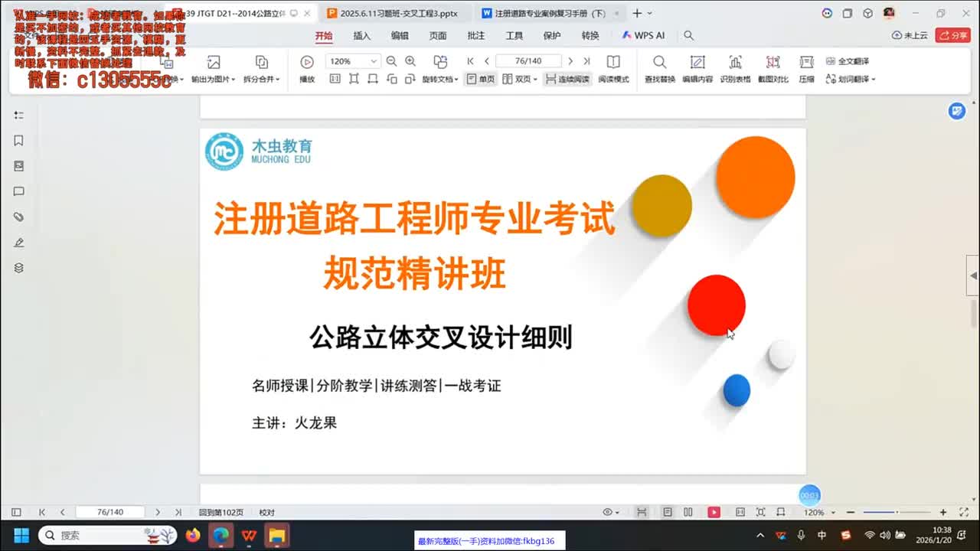Click the red 分享 share button
980x551 pixels.
click(952, 35)
